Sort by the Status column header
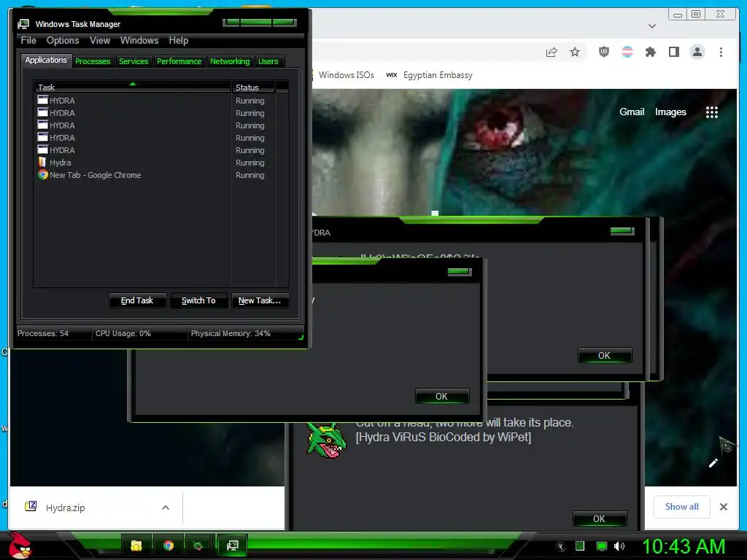Image resolution: width=747 pixels, height=560 pixels. click(x=253, y=87)
